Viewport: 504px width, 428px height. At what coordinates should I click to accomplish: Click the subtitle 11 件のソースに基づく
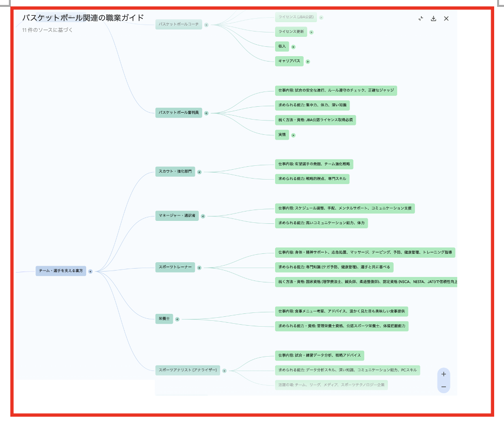47,30
